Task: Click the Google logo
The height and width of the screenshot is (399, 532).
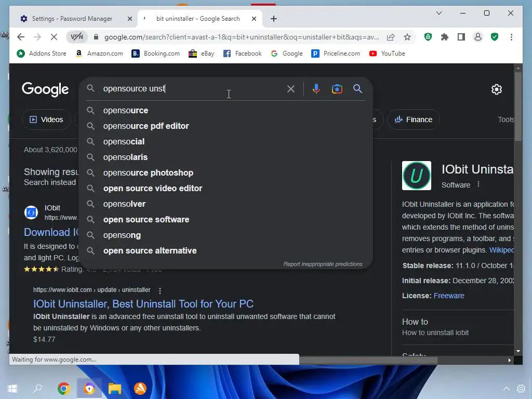Action: click(45, 89)
